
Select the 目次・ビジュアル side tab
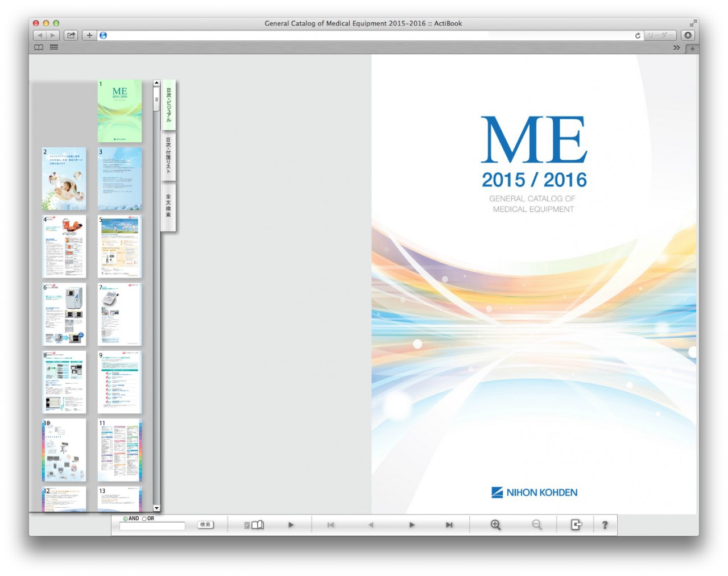168,105
